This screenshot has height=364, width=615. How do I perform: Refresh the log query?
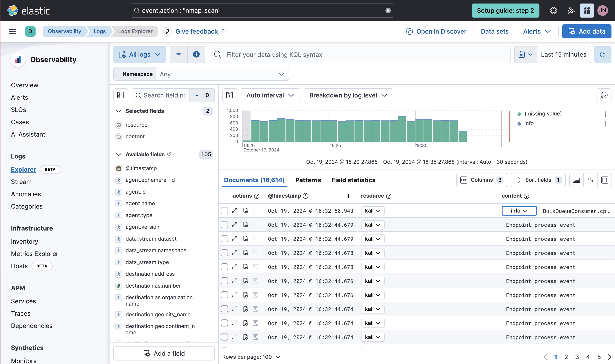(602, 54)
